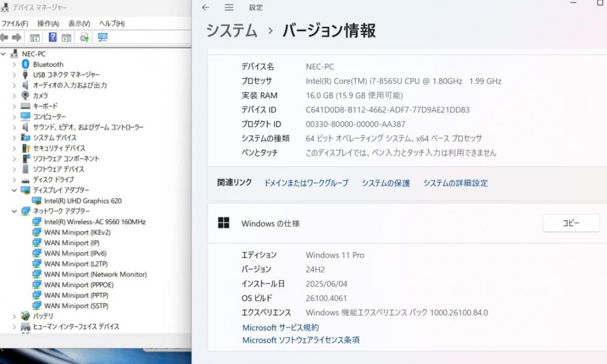This screenshot has height=364, width=607.
Task: Select the WAN Miniport (PPTP) device
Action: (76, 295)
